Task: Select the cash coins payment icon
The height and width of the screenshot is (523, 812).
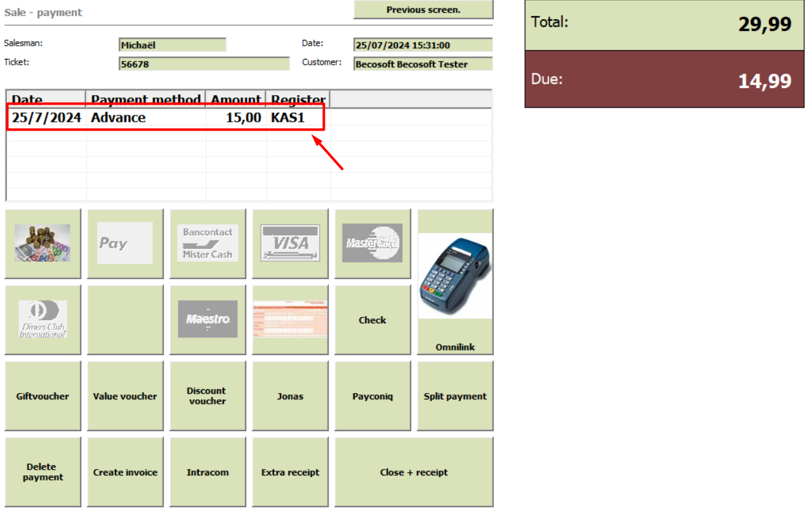Action: point(43,243)
